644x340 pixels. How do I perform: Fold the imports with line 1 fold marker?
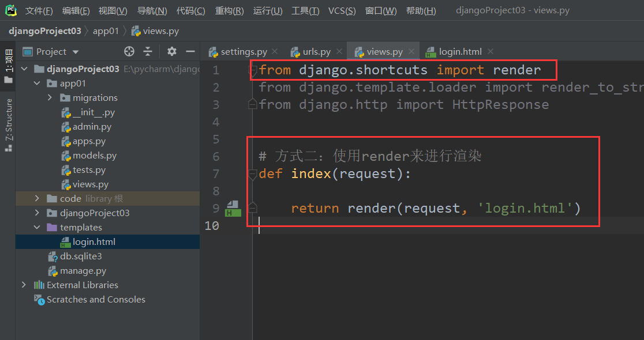tap(253, 70)
